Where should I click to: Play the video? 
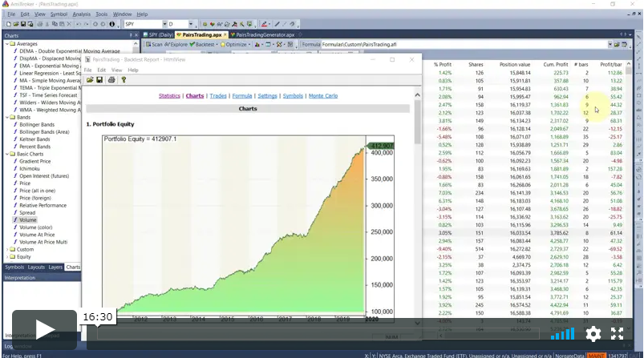(x=44, y=330)
